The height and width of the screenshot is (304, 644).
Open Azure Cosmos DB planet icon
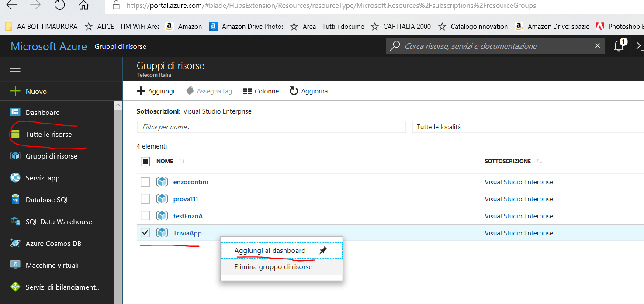tap(15, 243)
